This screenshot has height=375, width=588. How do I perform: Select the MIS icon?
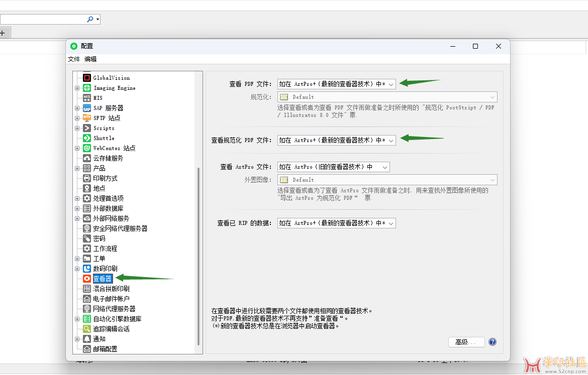pos(87,98)
